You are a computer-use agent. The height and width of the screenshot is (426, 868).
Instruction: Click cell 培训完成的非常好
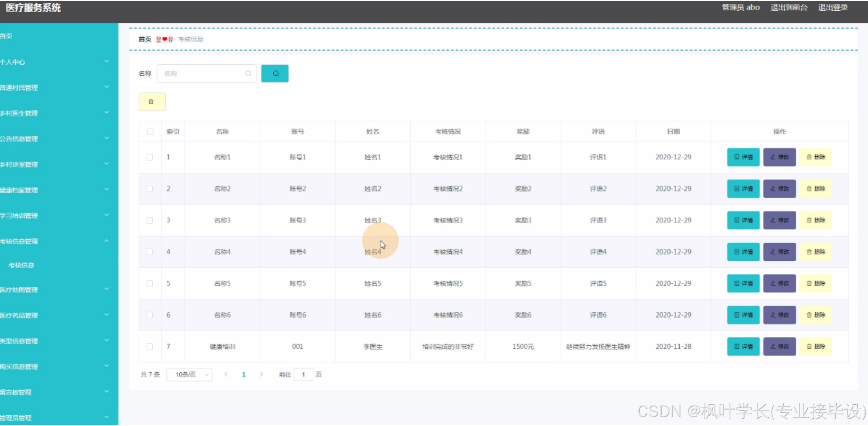pos(448,346)
